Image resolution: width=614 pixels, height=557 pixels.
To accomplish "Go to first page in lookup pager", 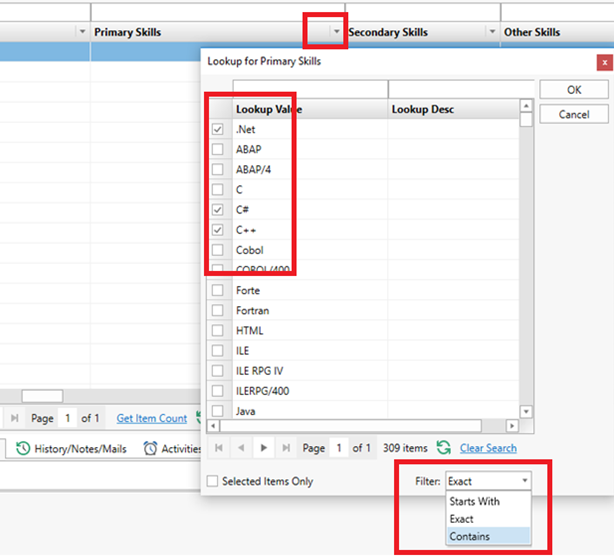I will pyautogui.click(x=219, y=448).
